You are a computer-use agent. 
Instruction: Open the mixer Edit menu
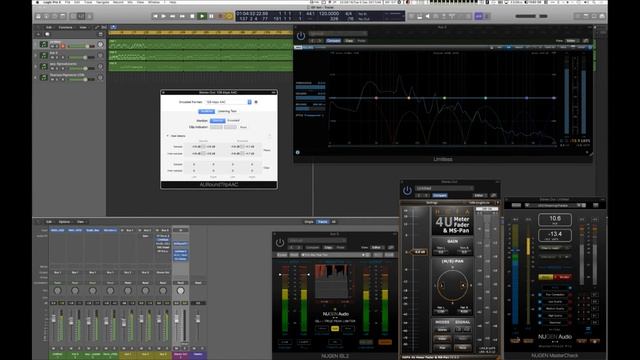[x=49, y=222]
